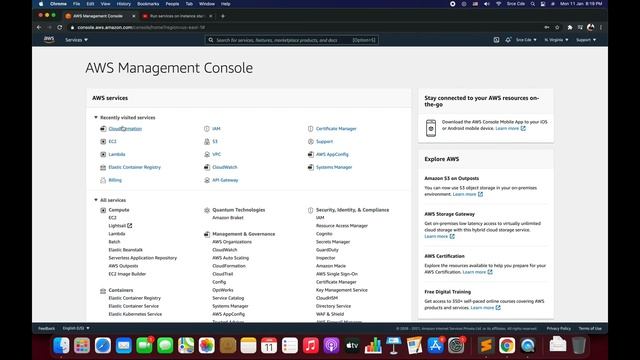Open the account name dropdown

point(526,40)
